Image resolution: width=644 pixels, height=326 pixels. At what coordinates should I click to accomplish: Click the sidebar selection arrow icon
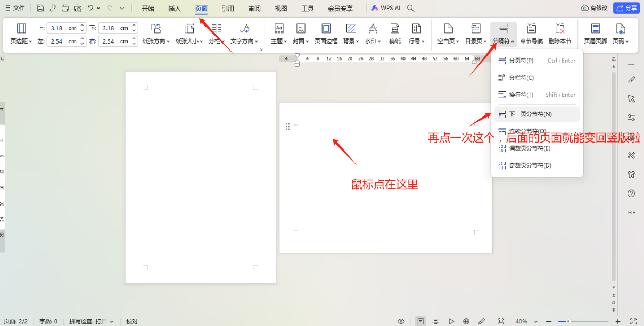(x=631, y=98)
